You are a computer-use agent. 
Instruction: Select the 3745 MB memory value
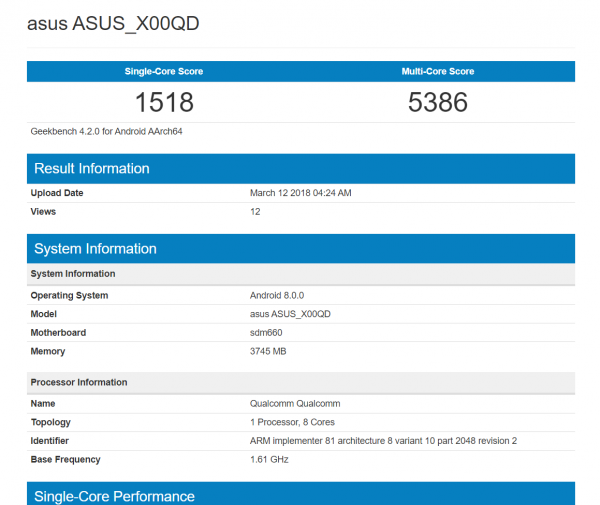[x=268, y=351]
